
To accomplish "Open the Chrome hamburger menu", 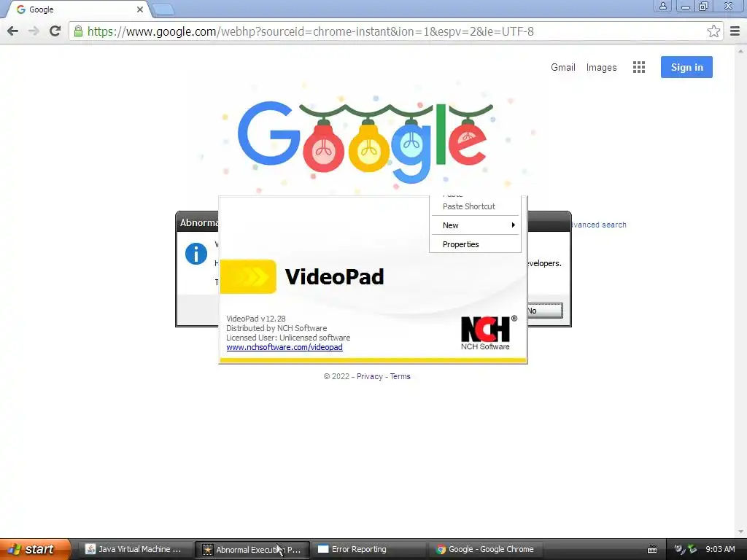I will pos(735,31).
